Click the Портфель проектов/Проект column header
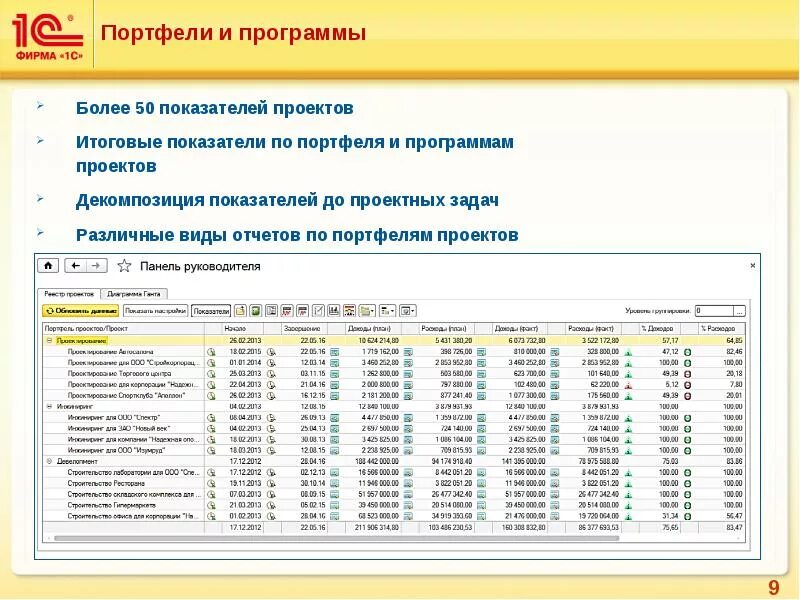The height and width of the screenshot is (600, 800). tap(124, 329)
